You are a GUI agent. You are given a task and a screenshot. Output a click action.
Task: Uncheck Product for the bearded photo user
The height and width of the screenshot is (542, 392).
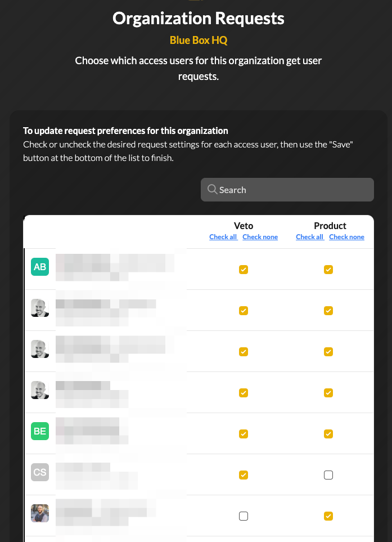point(328,516)
